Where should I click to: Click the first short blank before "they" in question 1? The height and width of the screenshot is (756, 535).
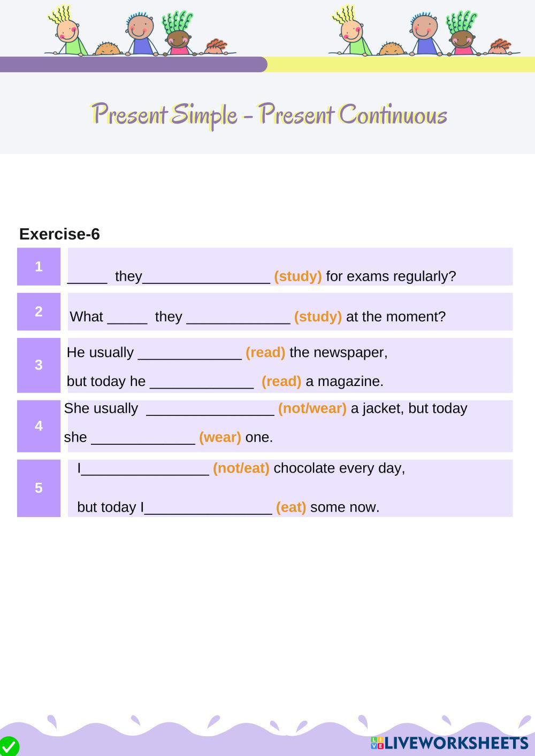click(87, 276)
